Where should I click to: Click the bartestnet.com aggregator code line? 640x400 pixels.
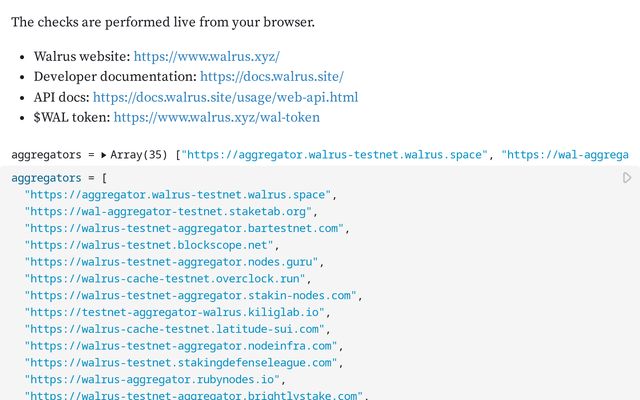point(186,228)
